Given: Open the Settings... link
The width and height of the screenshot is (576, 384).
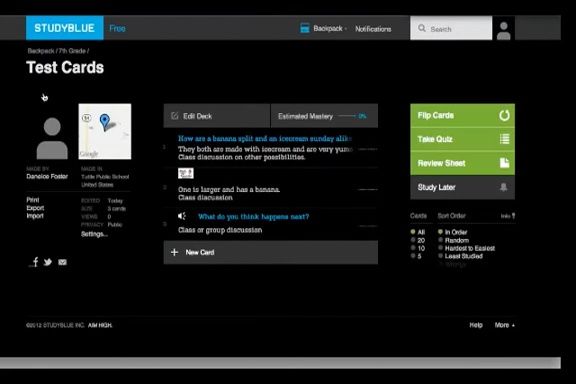Looking at the screenshot, I should pos(94,234).
